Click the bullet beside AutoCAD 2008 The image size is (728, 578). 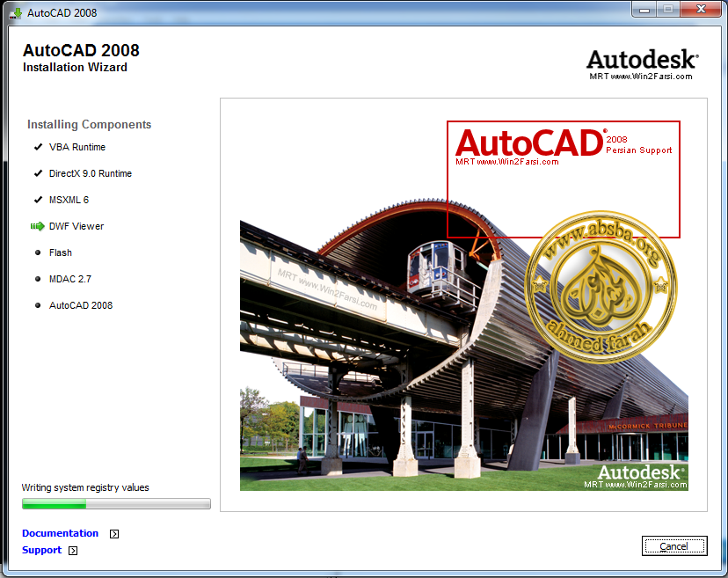(x=38, y=305)
